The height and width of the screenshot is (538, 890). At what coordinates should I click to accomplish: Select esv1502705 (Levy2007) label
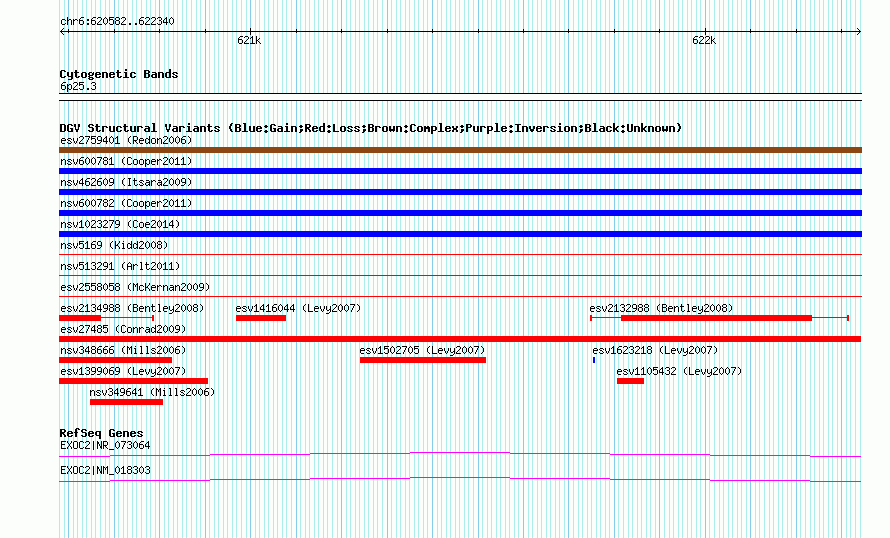(422, 350)
